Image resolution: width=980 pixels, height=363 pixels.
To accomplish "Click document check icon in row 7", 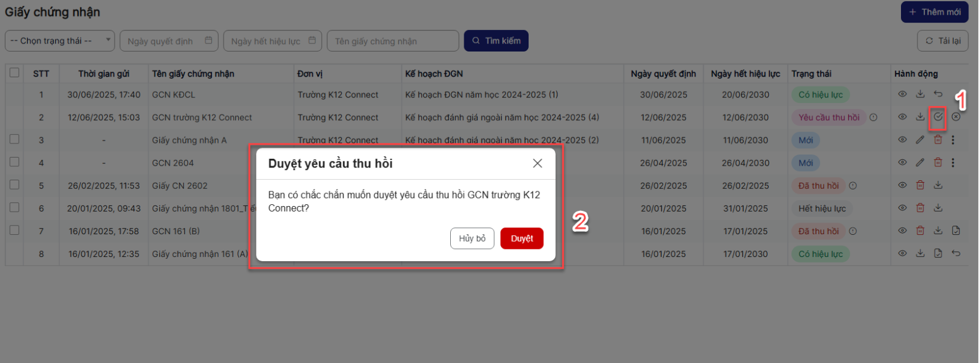I will (x=956, y=231).
